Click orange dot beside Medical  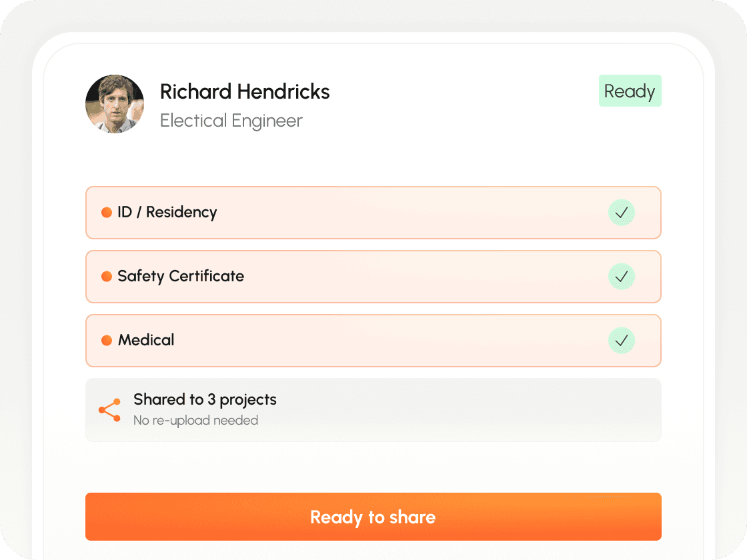pyautogui.click(x=107, y=341)
